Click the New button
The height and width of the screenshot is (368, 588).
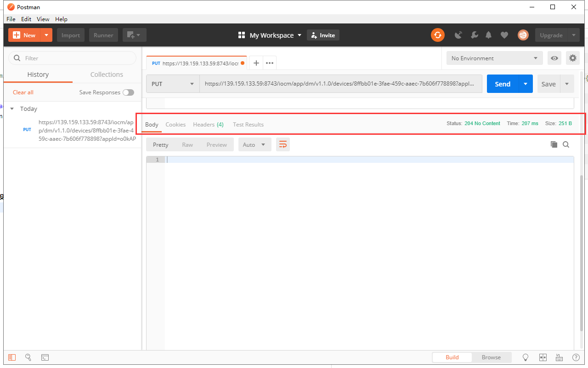[24, 35]
